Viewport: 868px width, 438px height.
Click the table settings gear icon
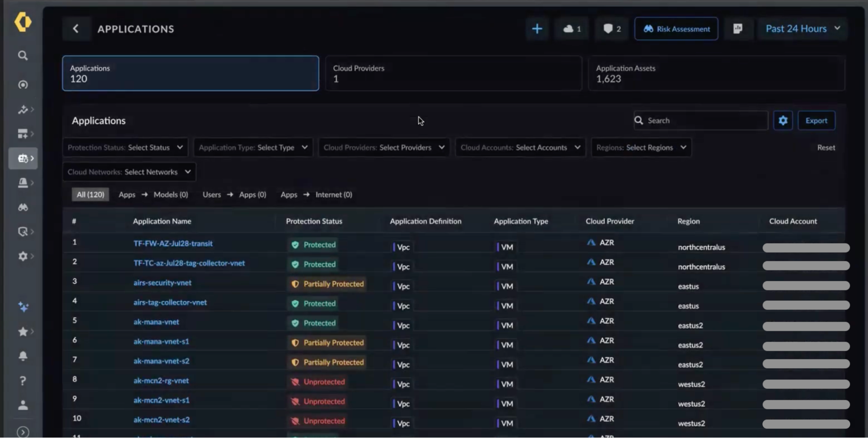(x=783, y=121)
